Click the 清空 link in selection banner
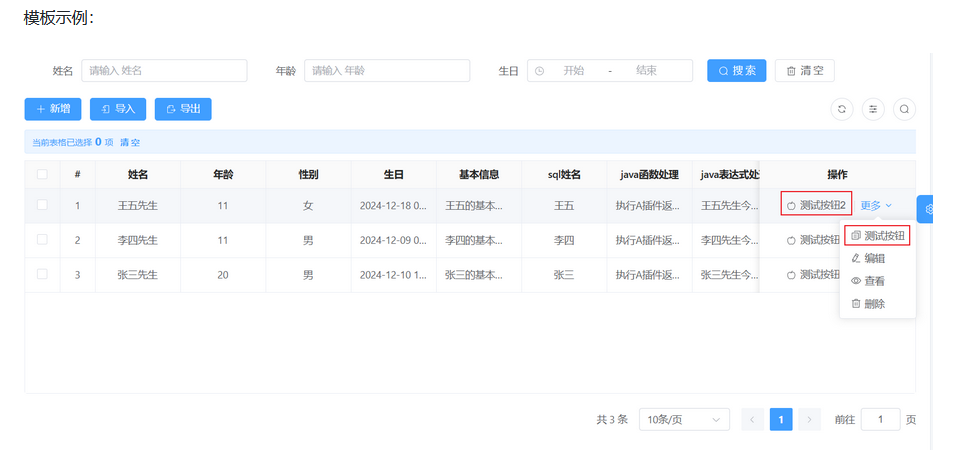 click(130, 142)
